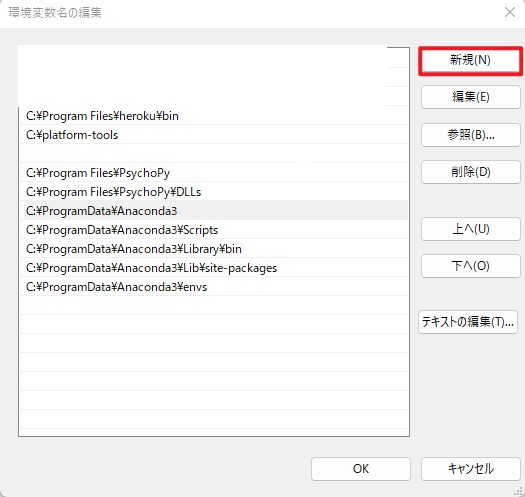Open the 参照(B)... browse dialog
Screen dimensions: 525x497
coord(470,135)
